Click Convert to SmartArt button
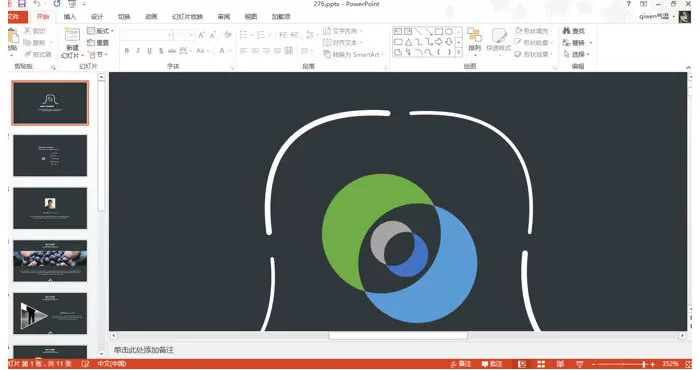The width and height of the screenshot is (700, 370). (x=353, y=54)
